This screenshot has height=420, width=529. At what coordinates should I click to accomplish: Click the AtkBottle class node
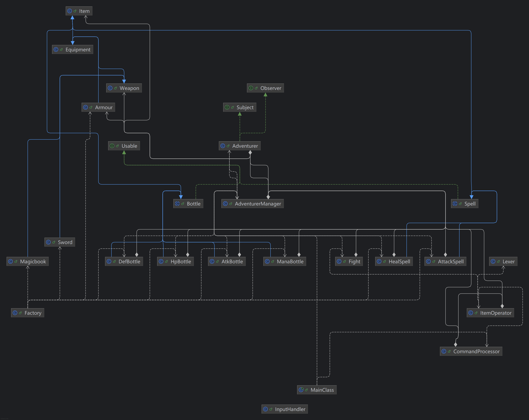click(x=227, y=261)
